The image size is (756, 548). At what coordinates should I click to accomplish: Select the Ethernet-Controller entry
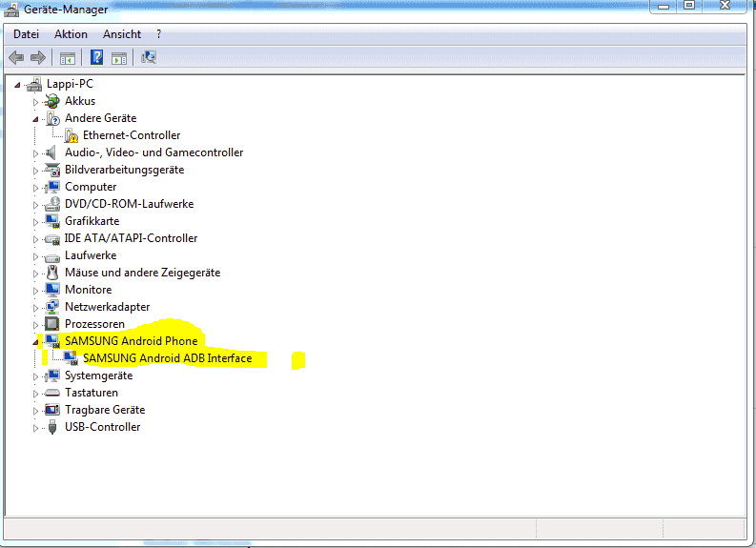(x=132, y=135)
